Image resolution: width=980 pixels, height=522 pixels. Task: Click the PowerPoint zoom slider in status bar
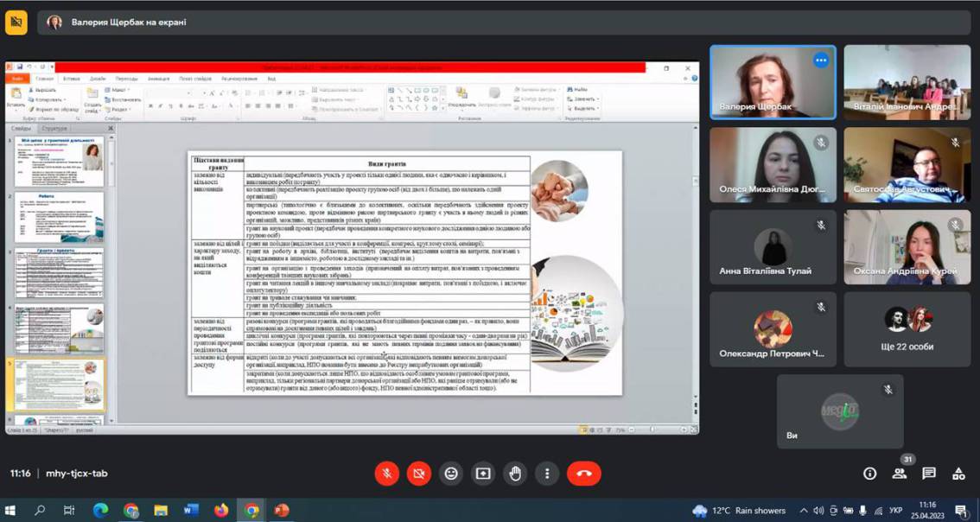click(x=652, y=430)
